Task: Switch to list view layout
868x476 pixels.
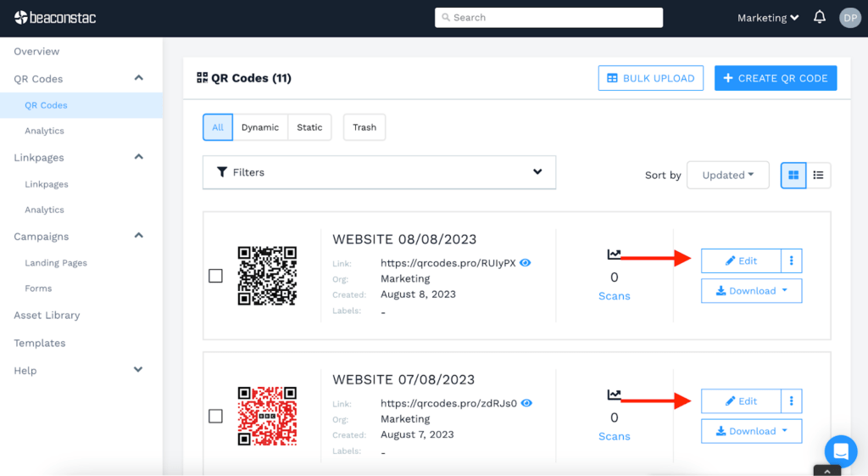Action: [x=818, y=175]
